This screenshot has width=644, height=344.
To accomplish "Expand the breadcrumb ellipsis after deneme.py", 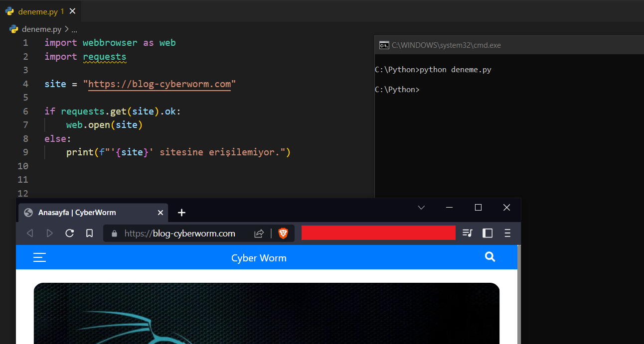I will point(74,29).
